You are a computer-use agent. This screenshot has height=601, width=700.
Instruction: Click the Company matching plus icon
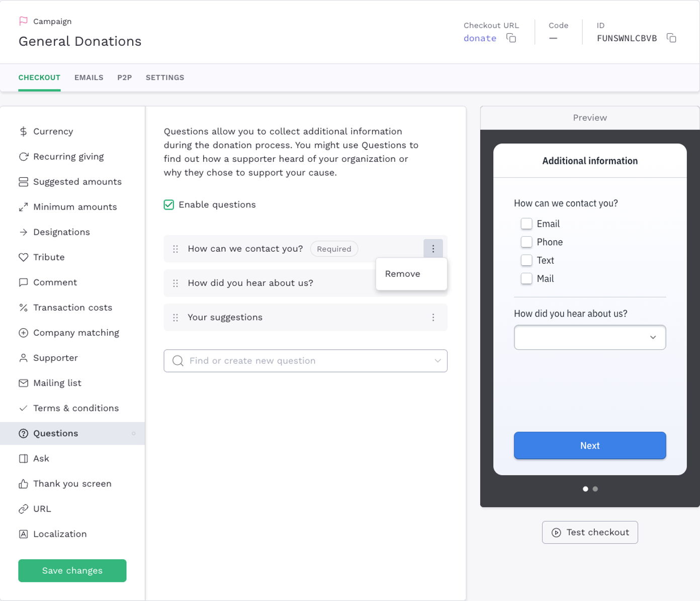23,333
